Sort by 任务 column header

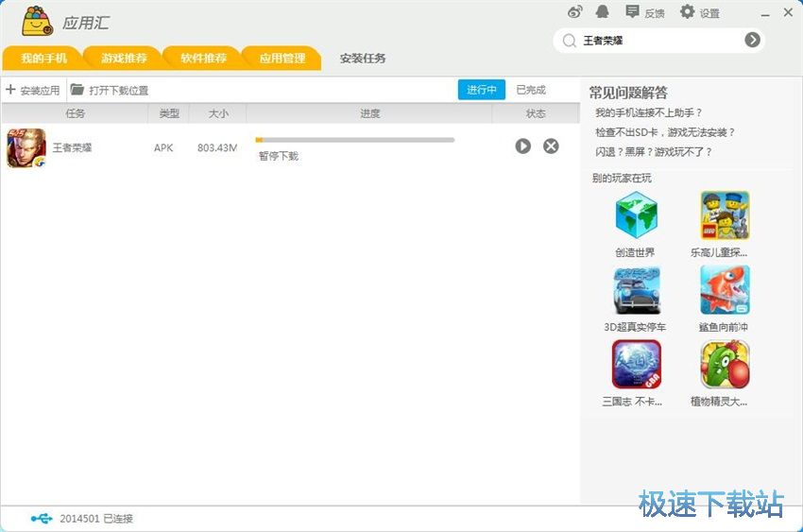(x=75, y=113)
